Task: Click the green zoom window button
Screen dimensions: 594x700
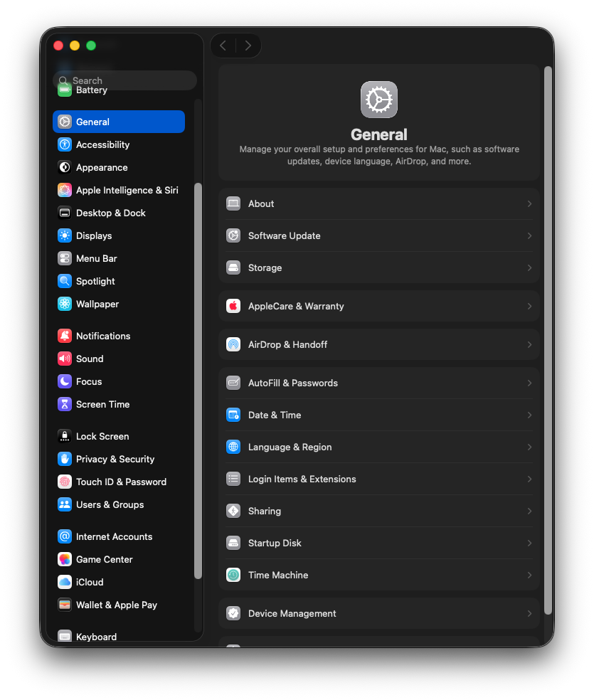Action: 91,46
